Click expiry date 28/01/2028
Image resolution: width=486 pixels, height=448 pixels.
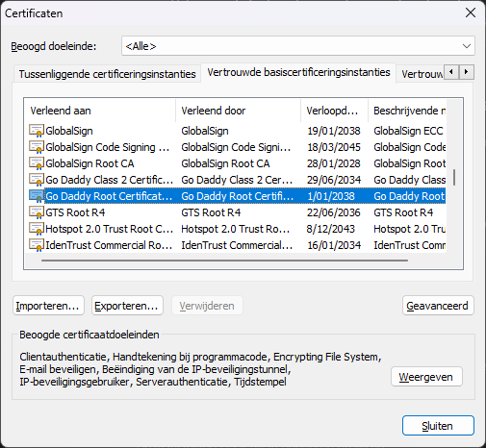[334, 163]
